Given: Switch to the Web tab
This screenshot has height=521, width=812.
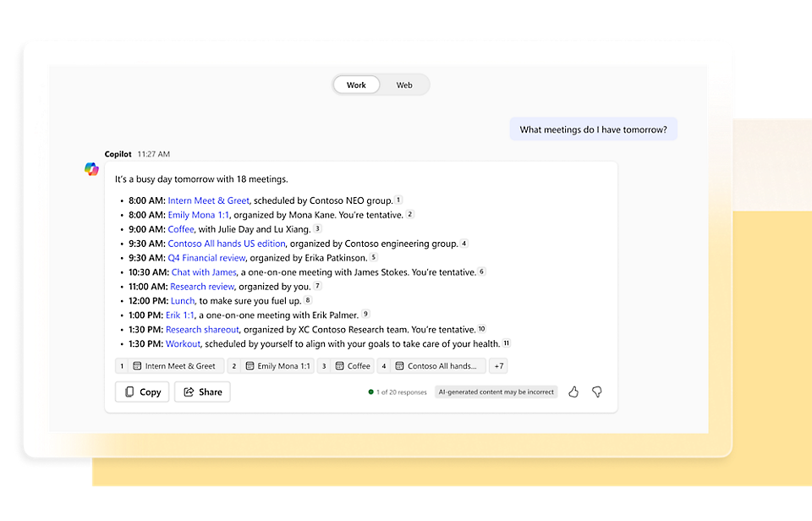Looking at the screenshot, I should tap(404, 85).
